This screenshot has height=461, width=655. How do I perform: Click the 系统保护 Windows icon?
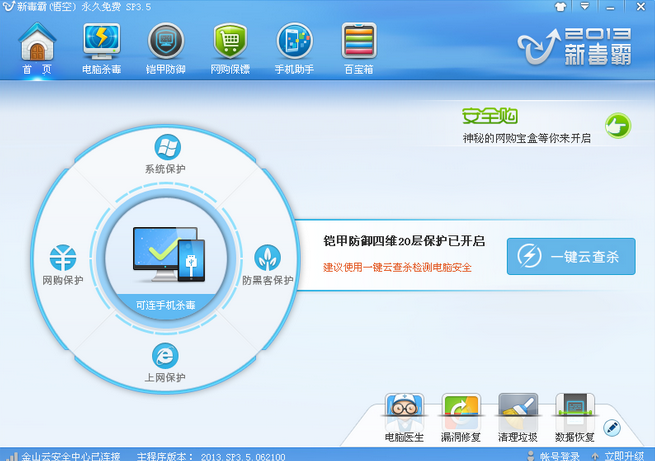168,147
